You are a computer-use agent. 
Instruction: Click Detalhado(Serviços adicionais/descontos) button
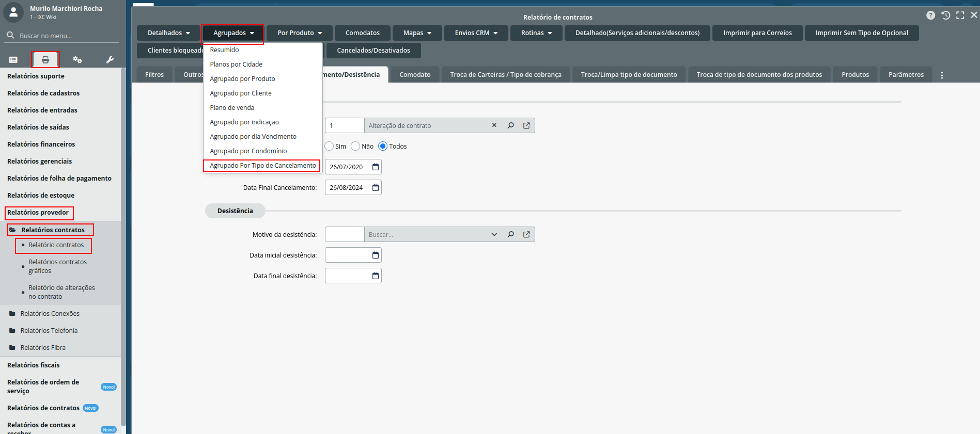637,33
